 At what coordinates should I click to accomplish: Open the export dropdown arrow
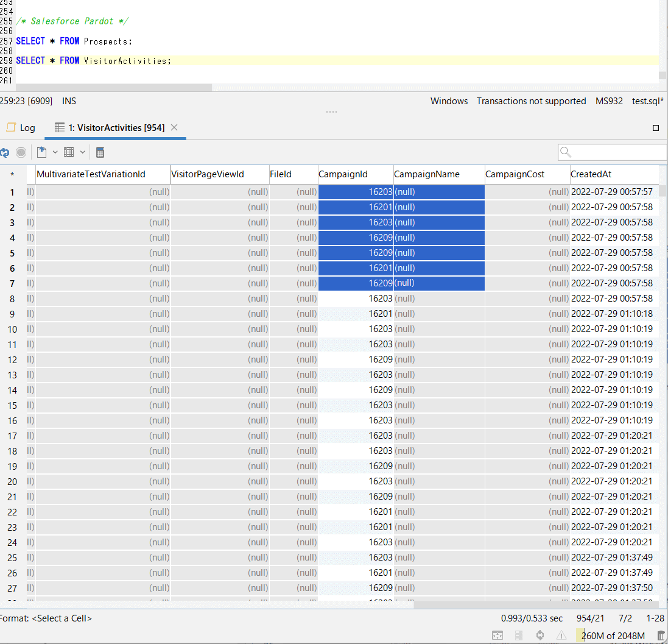55,152
